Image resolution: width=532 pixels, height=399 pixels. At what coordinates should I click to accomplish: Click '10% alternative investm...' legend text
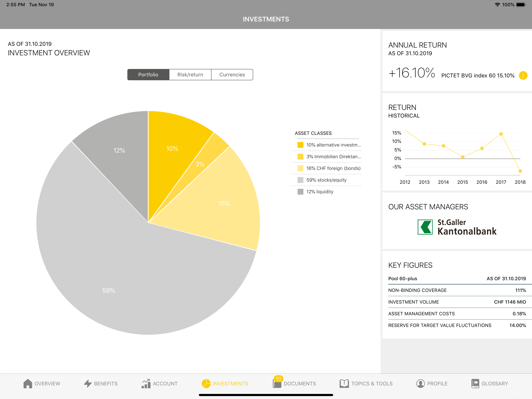coord(334,145)
